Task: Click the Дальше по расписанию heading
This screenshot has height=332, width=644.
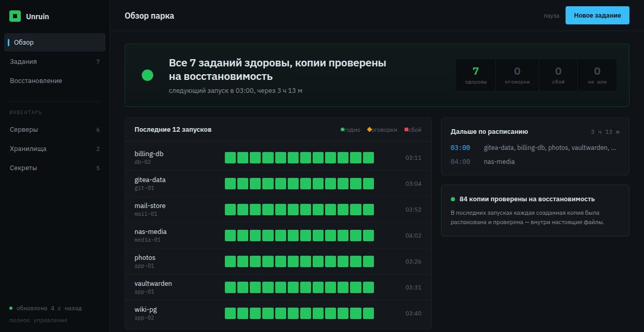Action: click(x=489, y=132)
